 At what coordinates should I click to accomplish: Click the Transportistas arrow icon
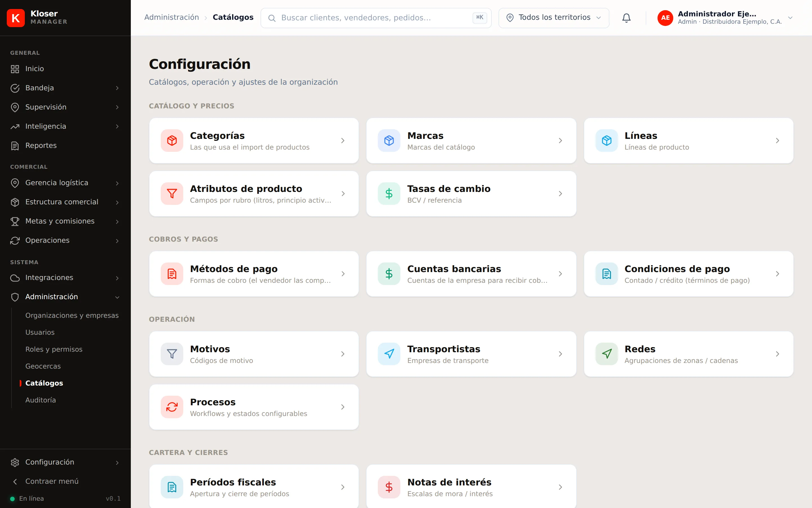pos(389,354)
